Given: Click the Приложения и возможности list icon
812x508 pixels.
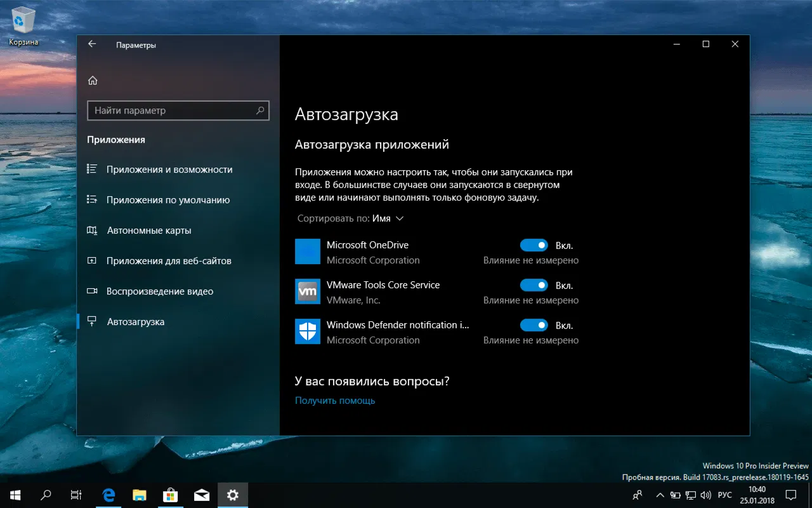Looking at the screenshot, I should (x=92, y=170).
